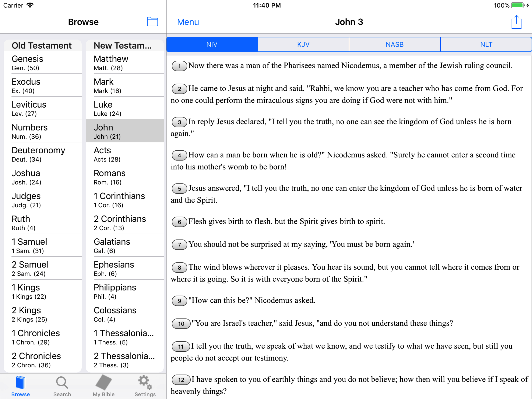Select Luke in New Testament list
Viewport: 532px width, 399px height.
tap(125, 108)
